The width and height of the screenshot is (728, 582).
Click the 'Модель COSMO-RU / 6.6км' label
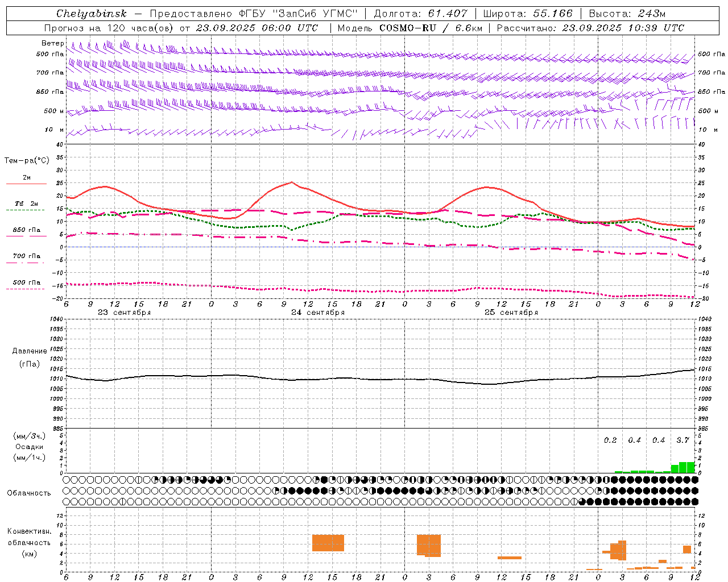pos(409,28)
